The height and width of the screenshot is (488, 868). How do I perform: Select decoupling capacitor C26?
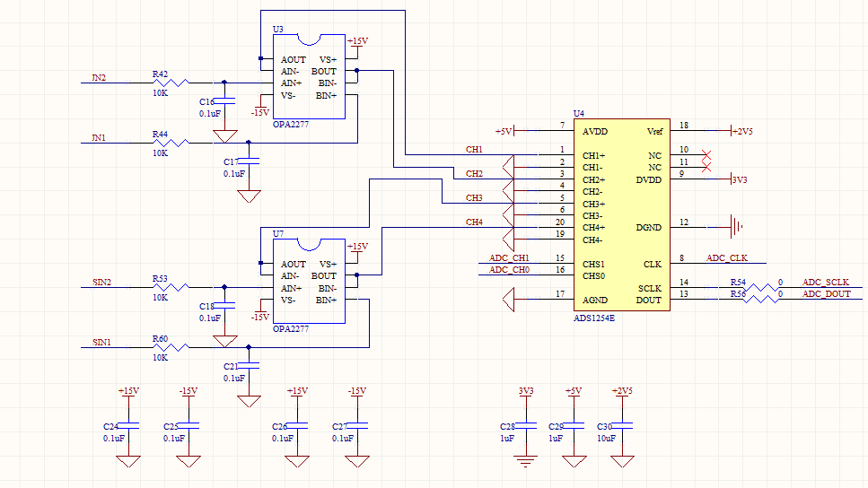(297, 426)
